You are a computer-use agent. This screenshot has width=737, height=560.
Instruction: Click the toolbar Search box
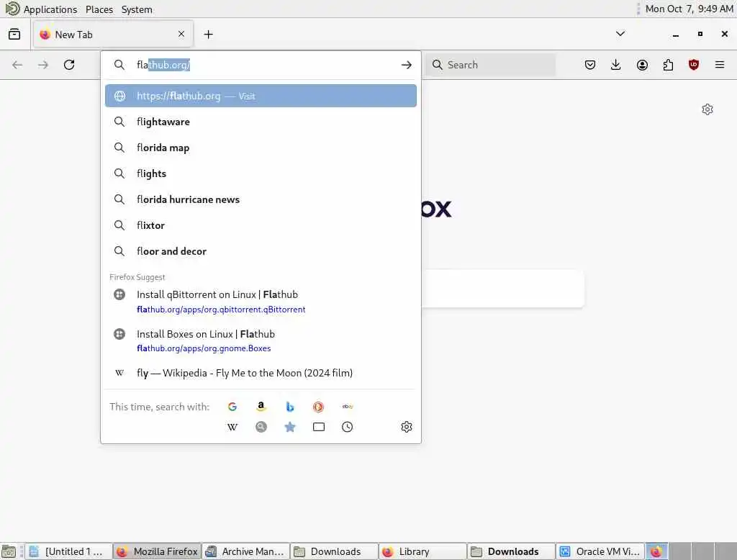[490, 65]
